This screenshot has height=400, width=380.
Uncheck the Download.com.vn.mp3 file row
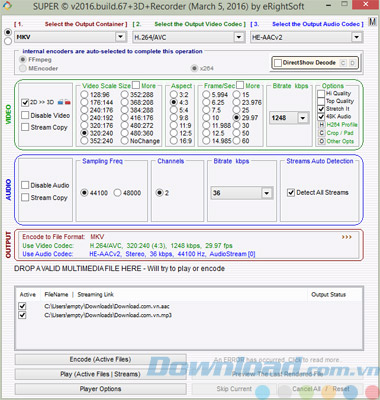coord(22,315)
